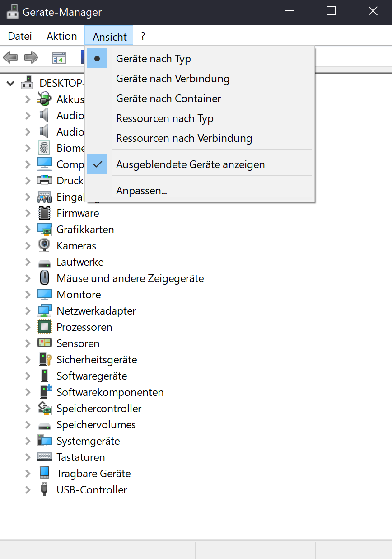Click the Kameras webcam icon
The image size is (392, 559).
tap(45, 246)
